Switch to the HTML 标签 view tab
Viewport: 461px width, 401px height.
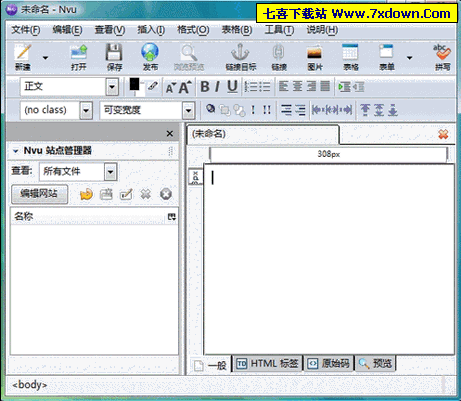[x=267, y=363]
